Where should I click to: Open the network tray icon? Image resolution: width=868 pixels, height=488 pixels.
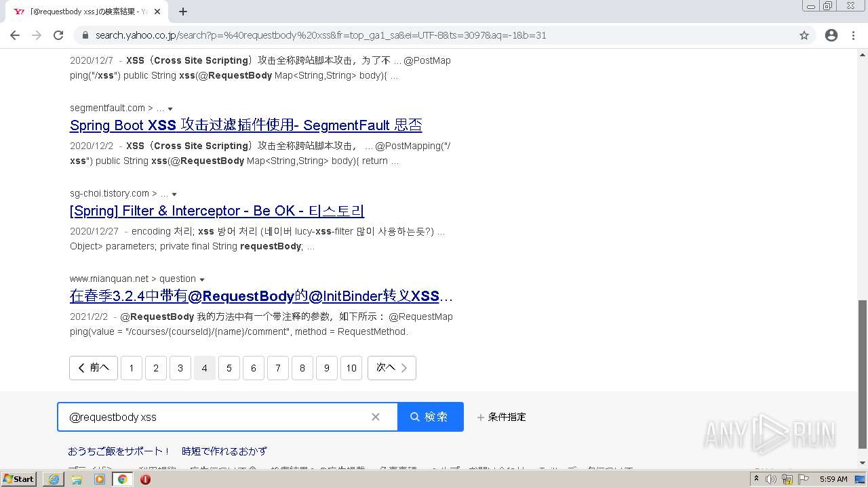787,479
